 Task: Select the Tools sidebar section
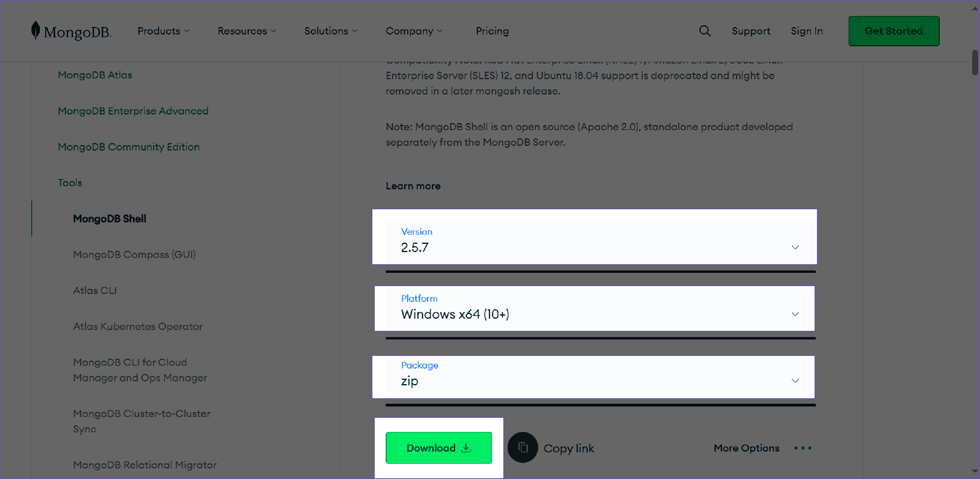tap(70, 183)
